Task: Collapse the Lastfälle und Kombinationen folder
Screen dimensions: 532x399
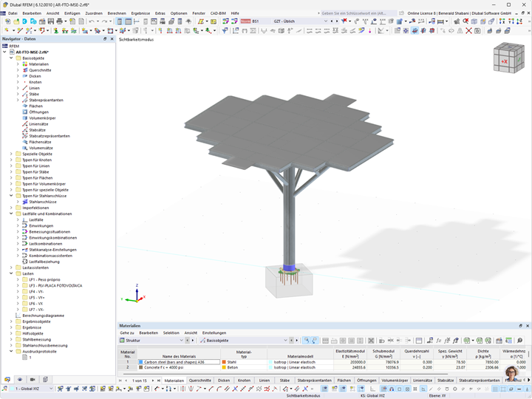Action: click(11, 214)
